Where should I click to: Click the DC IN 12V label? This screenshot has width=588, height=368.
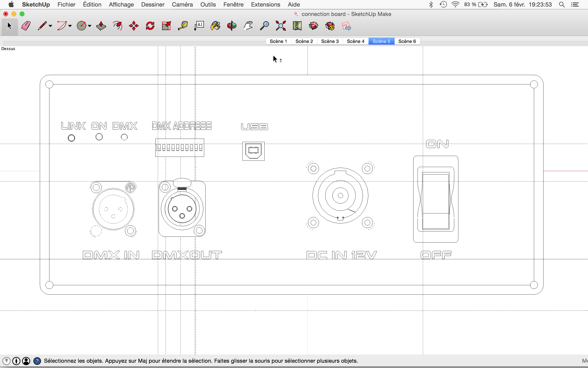coord(342,255)
